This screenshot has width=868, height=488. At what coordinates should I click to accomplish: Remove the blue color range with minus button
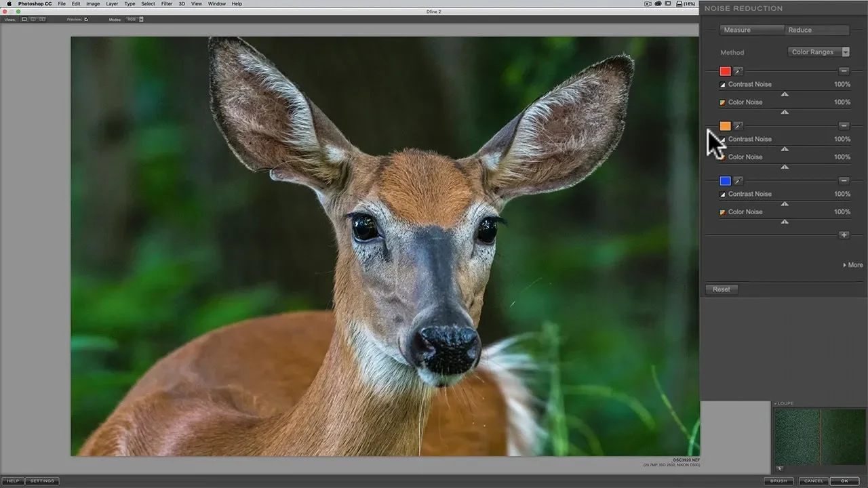click(x=844, y=180)
